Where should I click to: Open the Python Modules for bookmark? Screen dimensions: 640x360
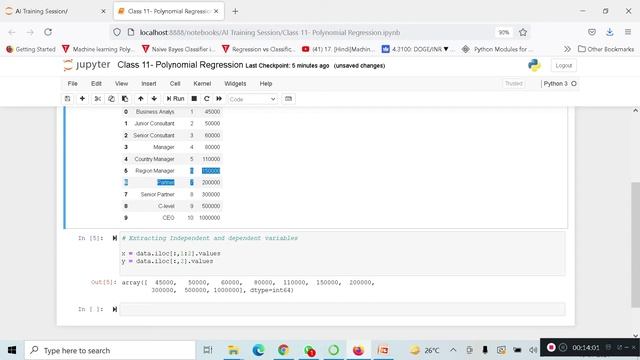coord(497,49)
